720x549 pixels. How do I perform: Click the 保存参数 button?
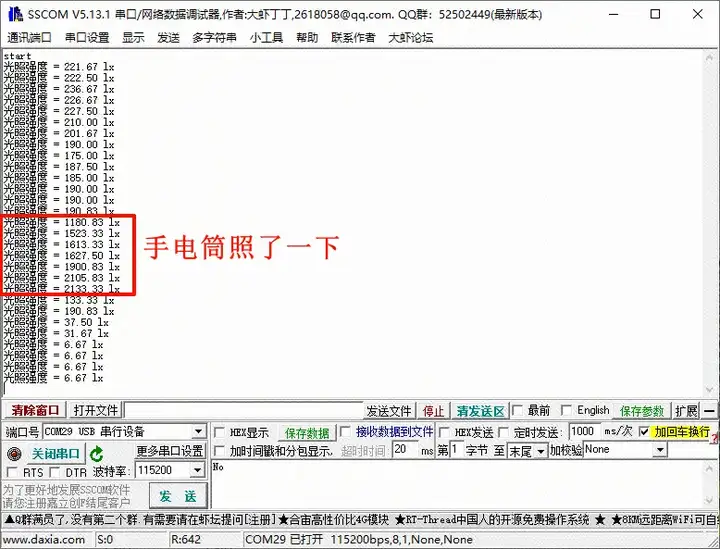642,411
